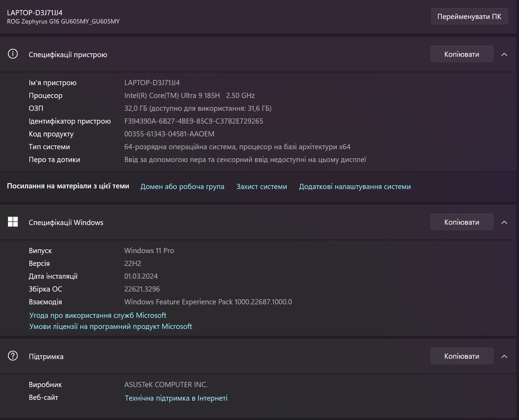Select the system type value 64-розрядна операційна система

click(x=180, y=147)
